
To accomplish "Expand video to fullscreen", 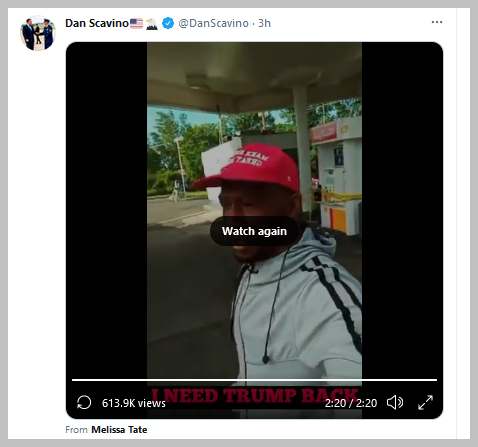I will tap(425, 402).
